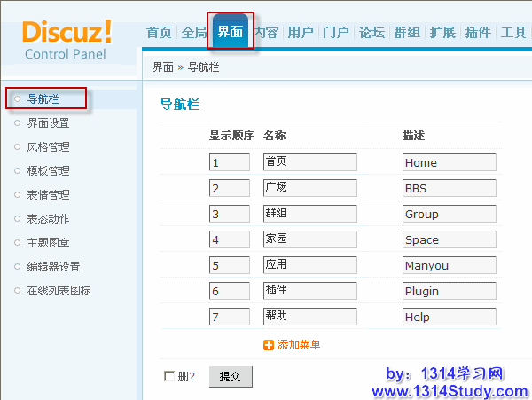Select the 界面 tab

tap(230, 33)
